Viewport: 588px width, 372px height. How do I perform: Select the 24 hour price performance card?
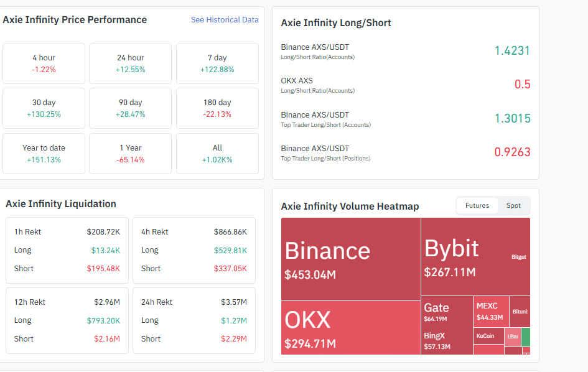click(130, 63)
